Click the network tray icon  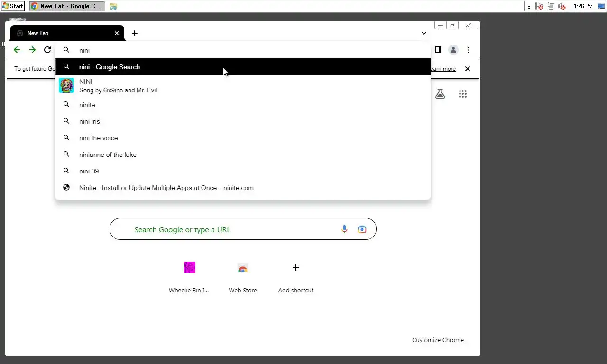pos(551,6)
